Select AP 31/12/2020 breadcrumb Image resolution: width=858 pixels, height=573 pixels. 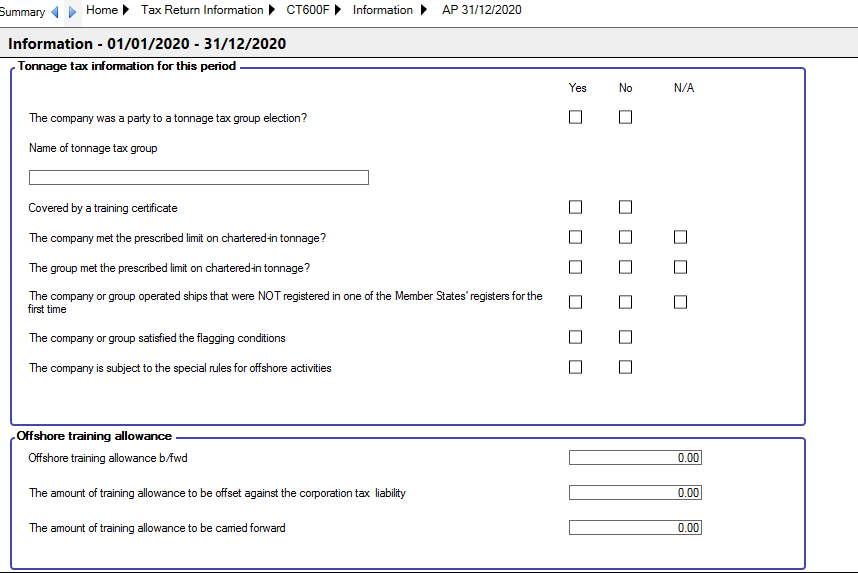pos(482,10)
